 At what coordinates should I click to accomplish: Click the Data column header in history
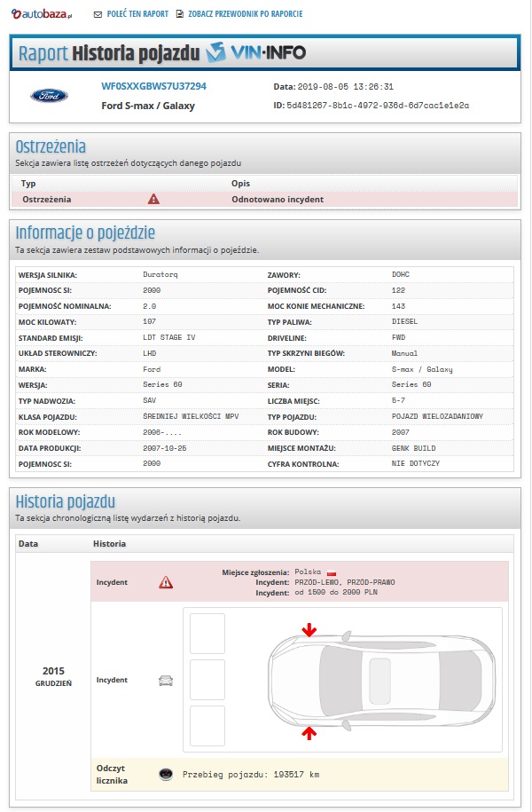(28, 544)
